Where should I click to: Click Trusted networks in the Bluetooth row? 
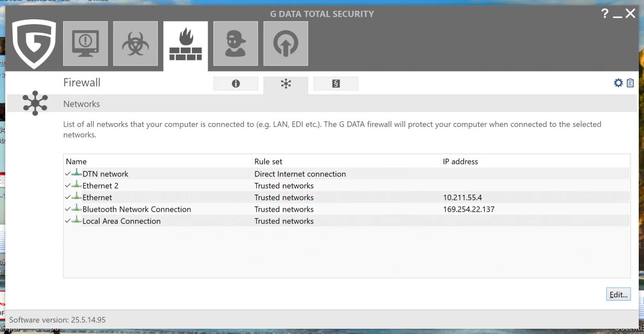[284, 209]
